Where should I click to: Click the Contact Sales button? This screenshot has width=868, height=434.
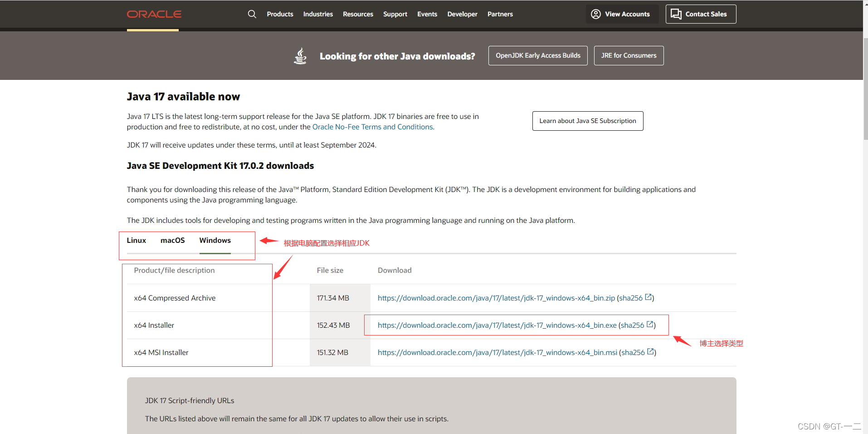pyautogui.click(x=701, y=14)
